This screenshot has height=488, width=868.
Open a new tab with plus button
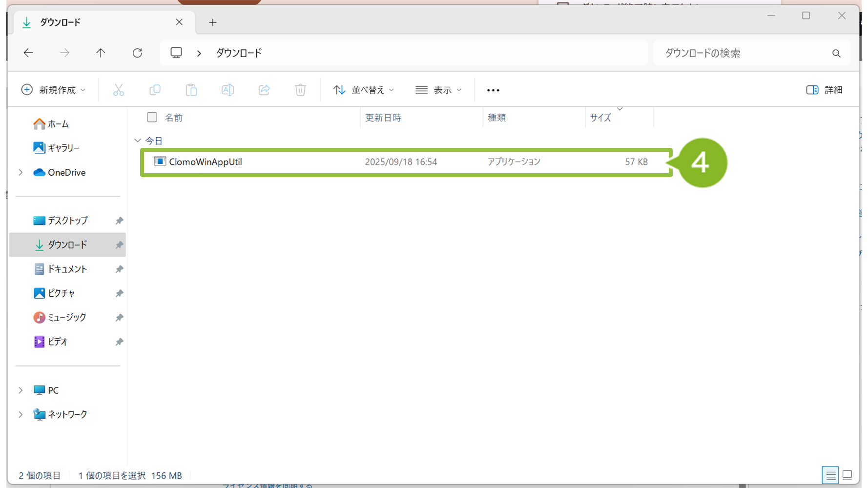point(213,22)
